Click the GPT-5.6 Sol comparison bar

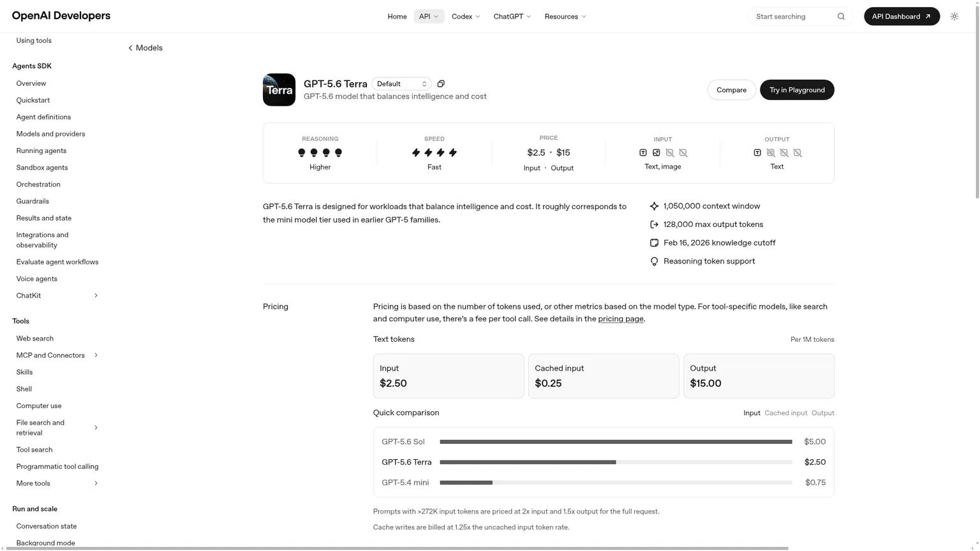[x=616, y=442]
